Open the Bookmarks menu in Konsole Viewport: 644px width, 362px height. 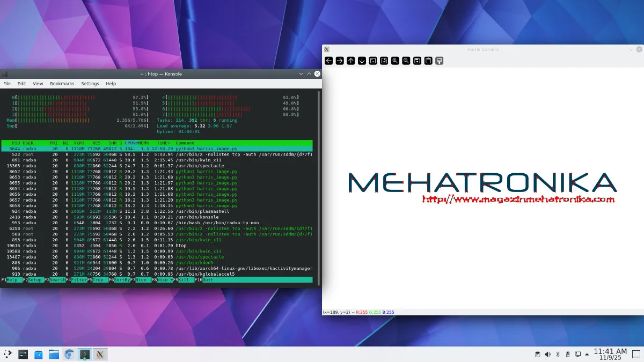point(62,84)
